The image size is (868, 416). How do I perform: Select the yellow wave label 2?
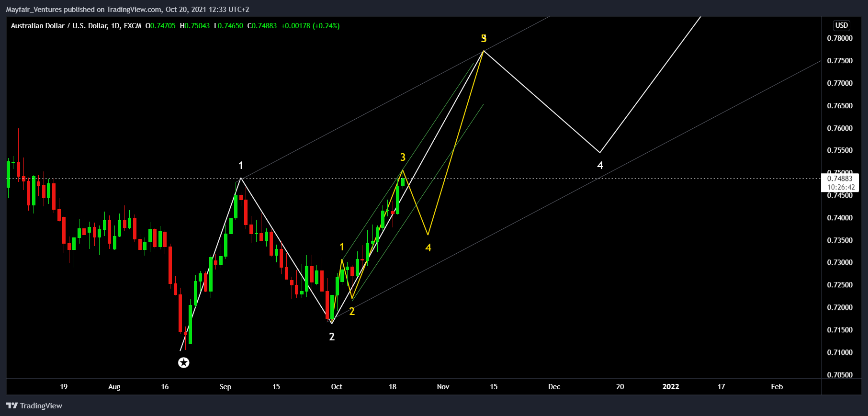pyautogui.click(x=352, y=312)
